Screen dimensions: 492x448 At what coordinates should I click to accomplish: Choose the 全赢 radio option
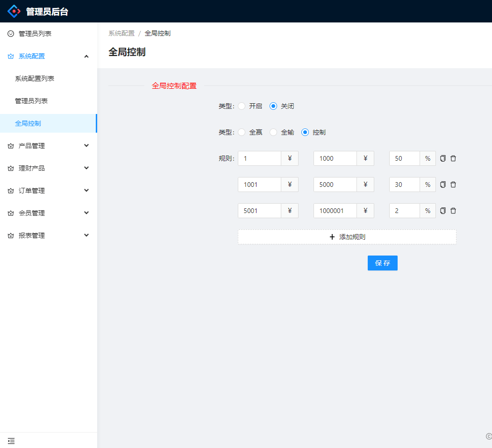click(x=242, y=132)
